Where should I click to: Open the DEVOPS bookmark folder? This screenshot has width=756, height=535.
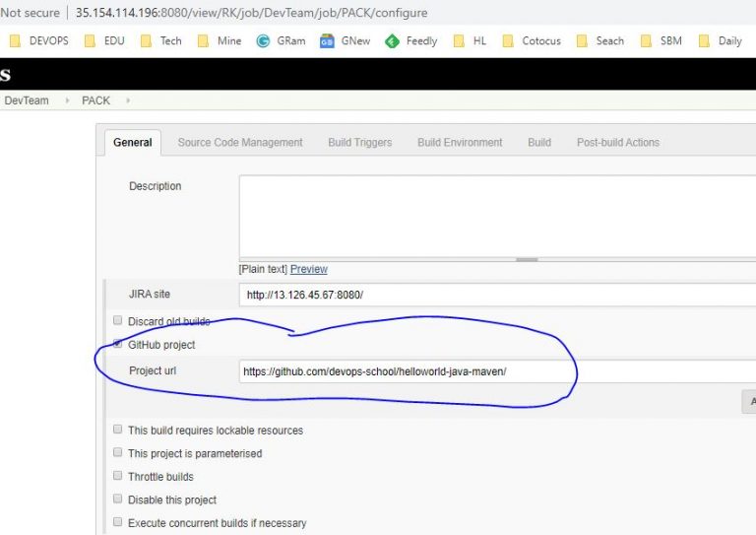pyautogui.click(x=39, y=40)
